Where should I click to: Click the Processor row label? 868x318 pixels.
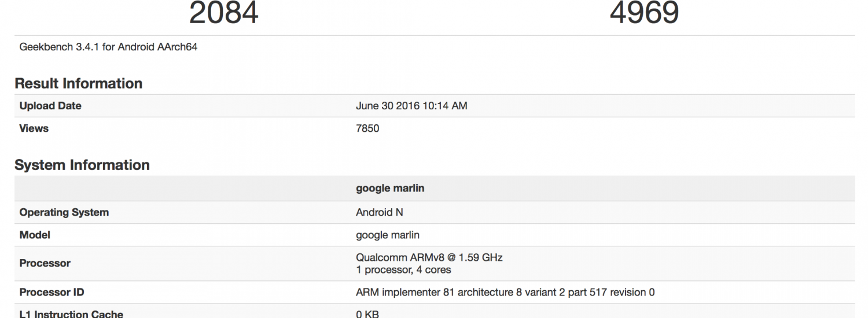[x=45, y=263]
